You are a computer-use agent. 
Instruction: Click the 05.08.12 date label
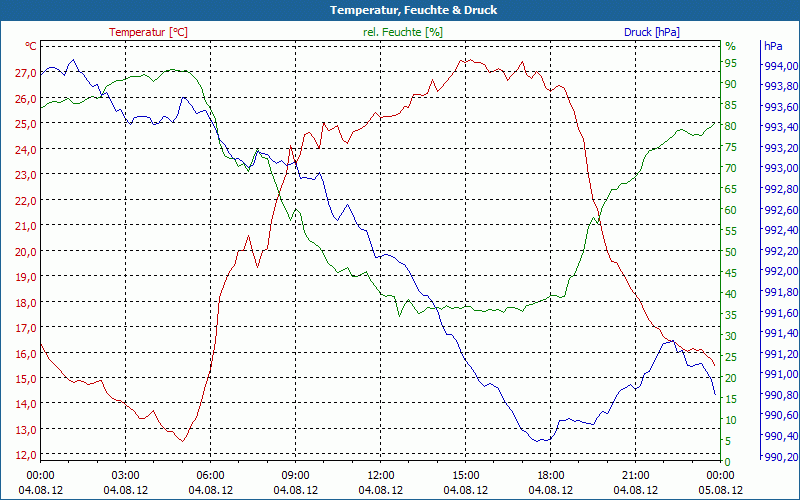[x=720, y=490]
